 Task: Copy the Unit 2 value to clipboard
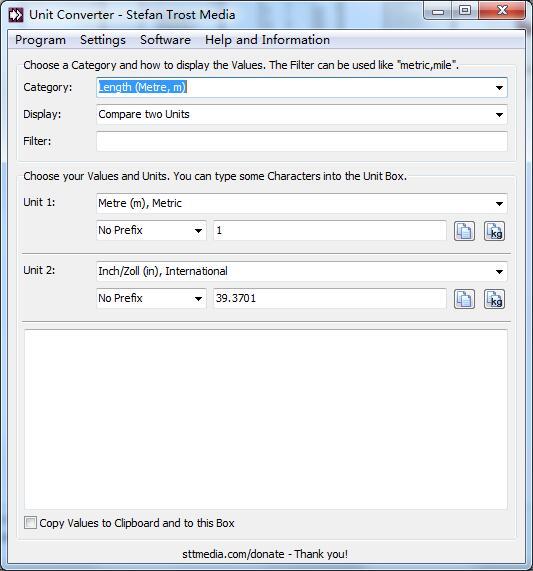click(x=464, y=299)
